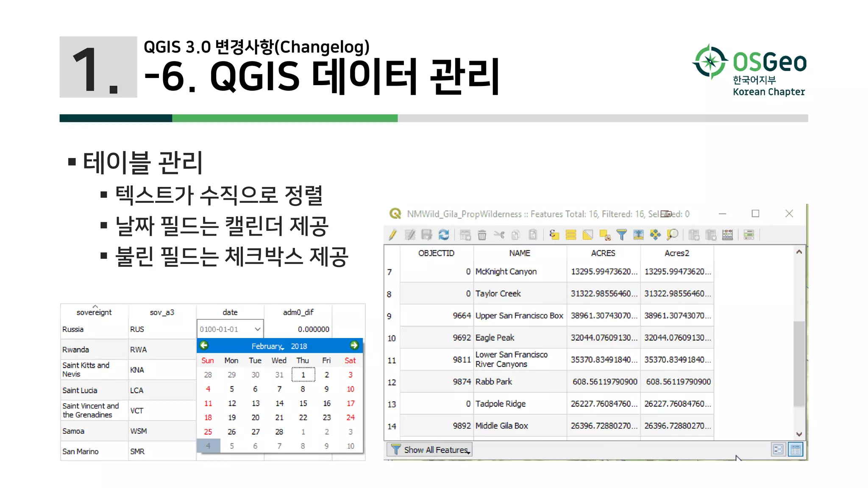Click the 'San Marino' cell
The width and height of the screenshot is (868, 488).
(94, 451)
